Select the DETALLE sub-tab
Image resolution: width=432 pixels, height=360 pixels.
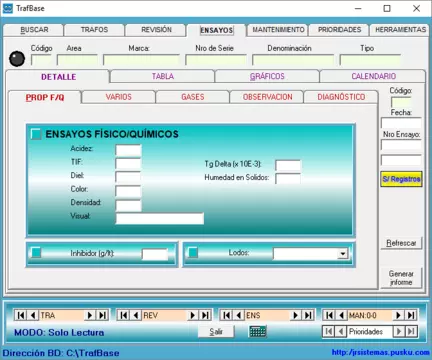pos(58,77)
